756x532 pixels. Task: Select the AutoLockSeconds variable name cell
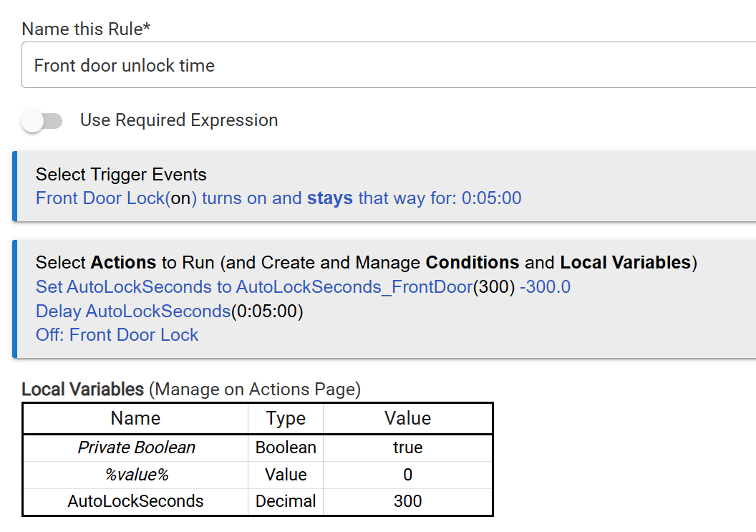[x=135, y=502]
